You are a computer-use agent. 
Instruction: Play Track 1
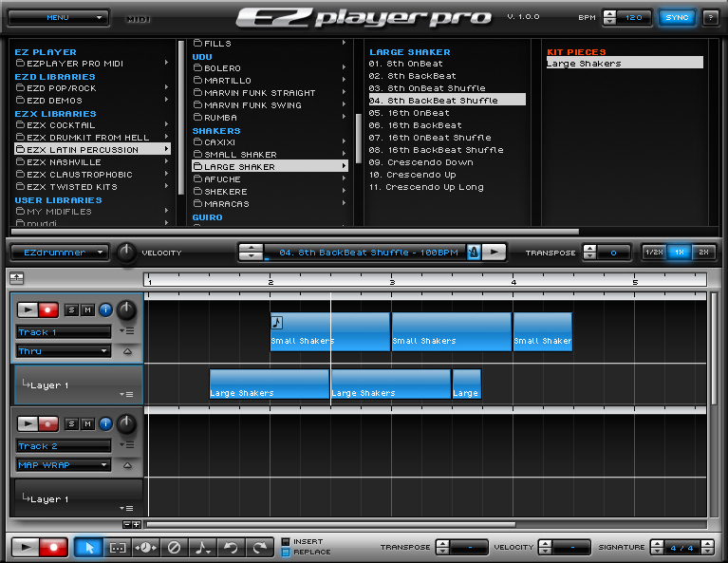(28, 310)
